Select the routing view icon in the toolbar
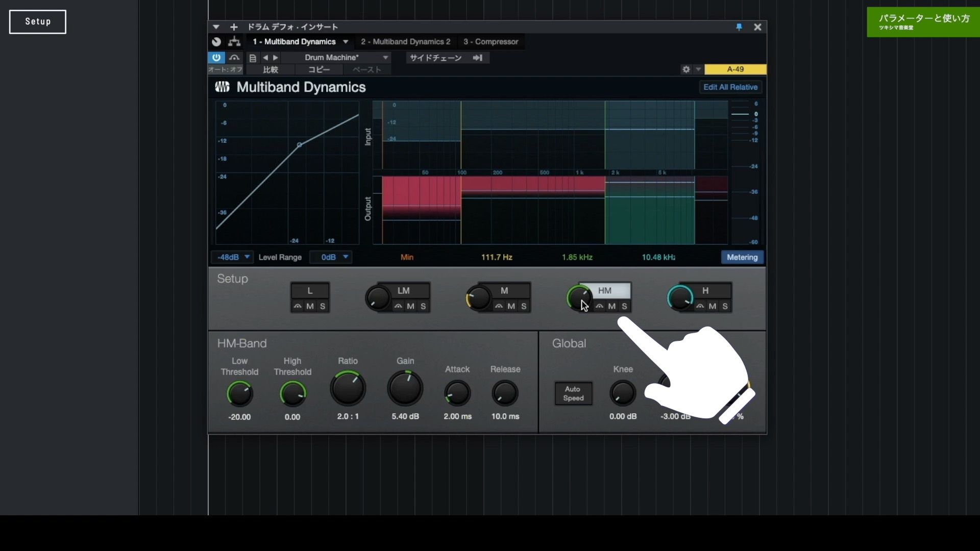 tap(234, 42)
